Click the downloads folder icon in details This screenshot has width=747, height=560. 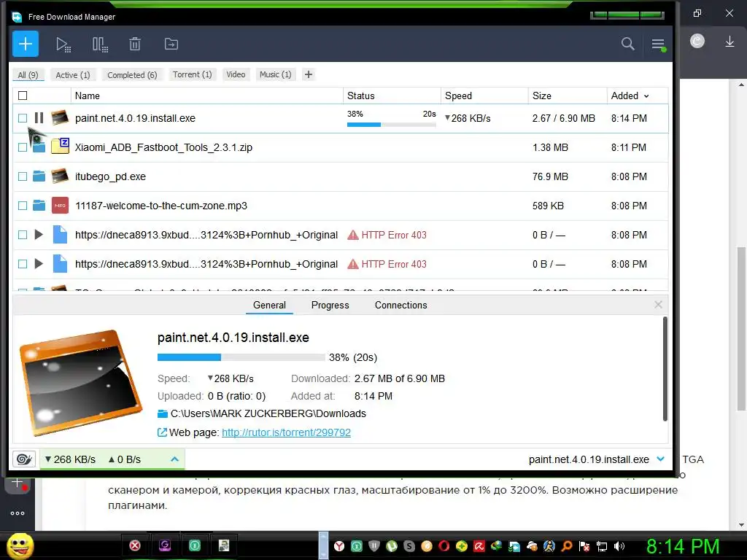click(163, 413)
